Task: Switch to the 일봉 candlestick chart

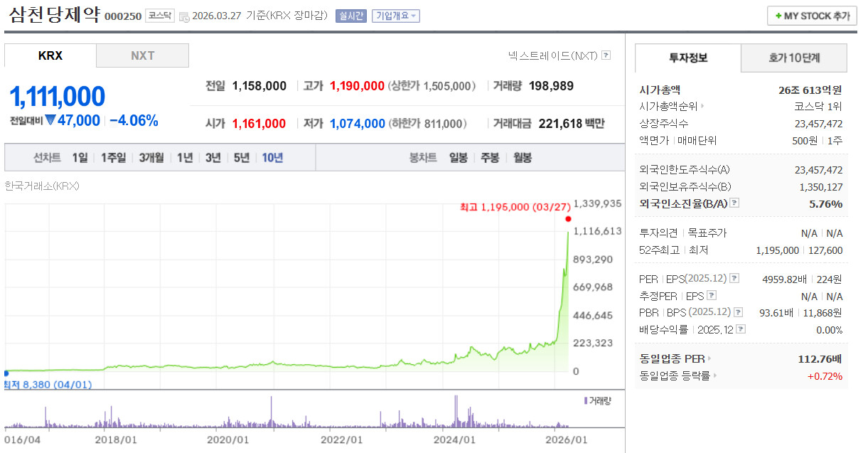Action: click(x=458, y=158)
